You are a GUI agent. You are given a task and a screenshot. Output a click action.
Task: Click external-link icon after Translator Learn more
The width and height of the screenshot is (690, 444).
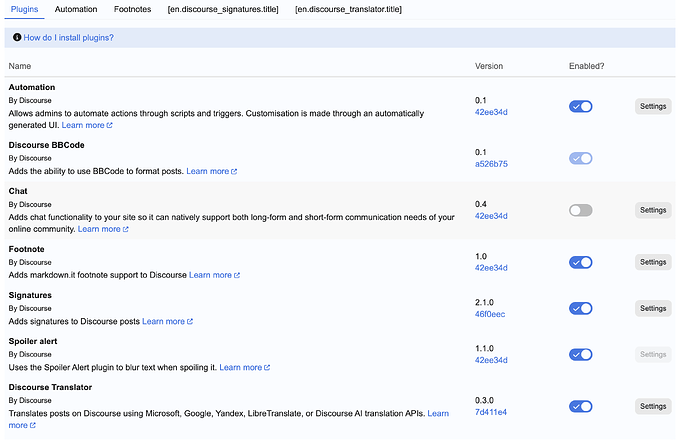point(33,426)
